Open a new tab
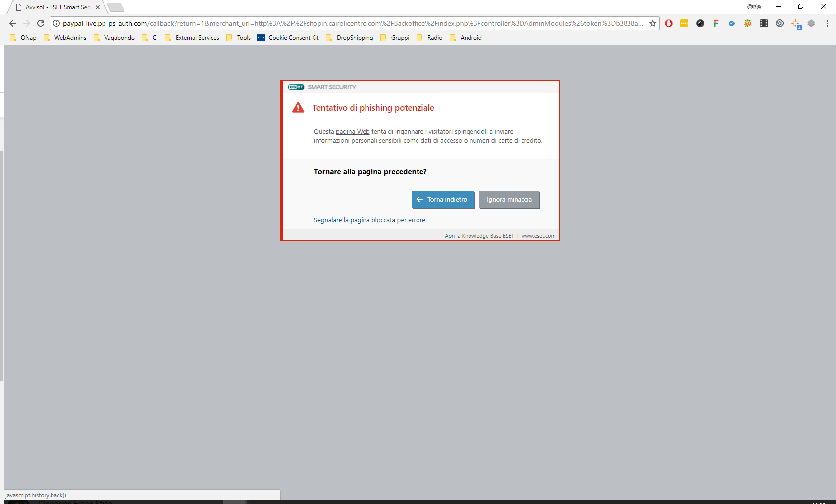 [x=115, y=7]
